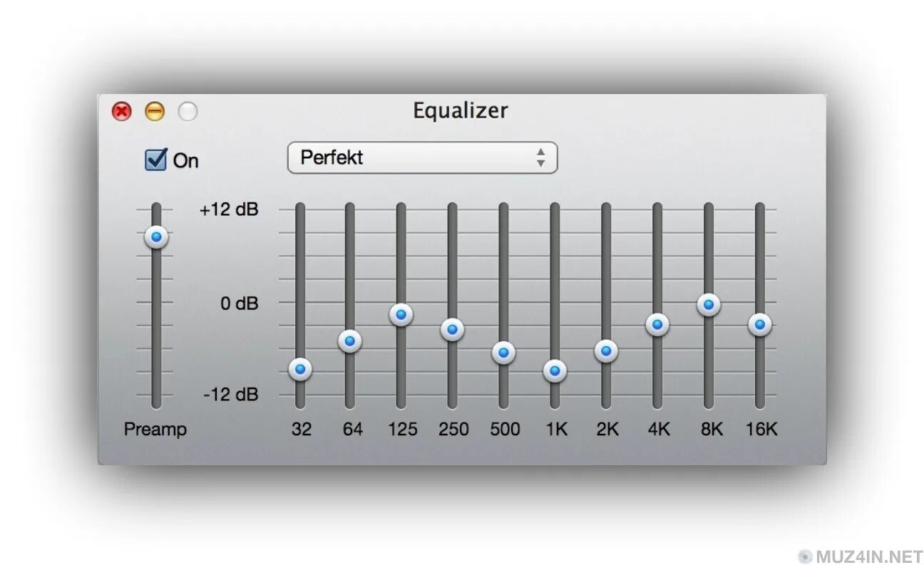Click the 2K frequency label

(607, 429)
